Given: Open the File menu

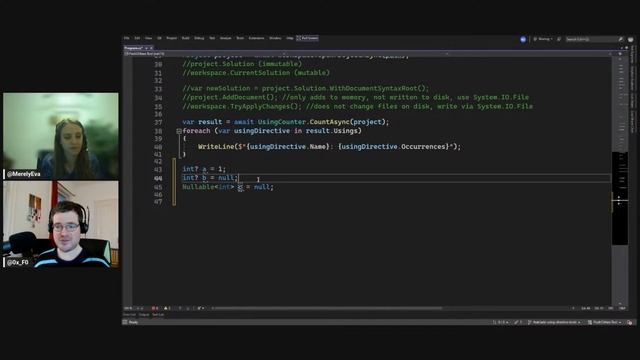Looking at the screenshot, I should tap(127, 38).
